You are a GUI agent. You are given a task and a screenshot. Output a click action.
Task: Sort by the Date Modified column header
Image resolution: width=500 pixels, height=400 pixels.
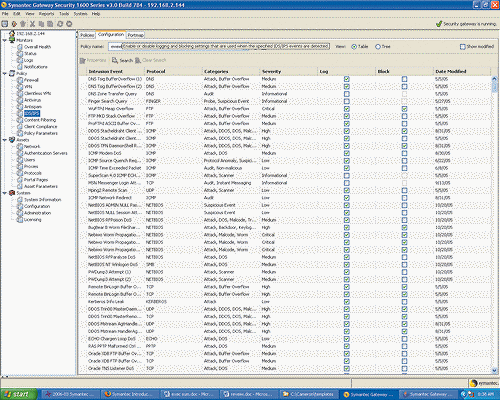pos(462,71)
